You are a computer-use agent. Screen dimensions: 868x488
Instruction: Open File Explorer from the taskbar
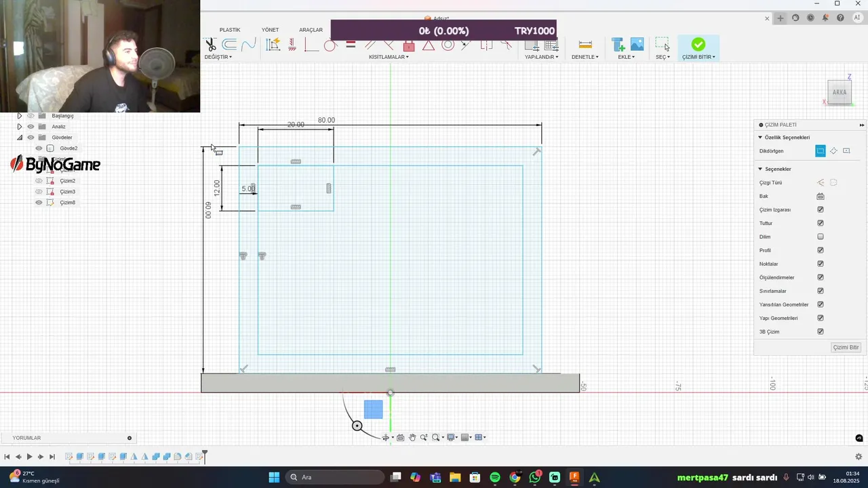coord(455,478)
